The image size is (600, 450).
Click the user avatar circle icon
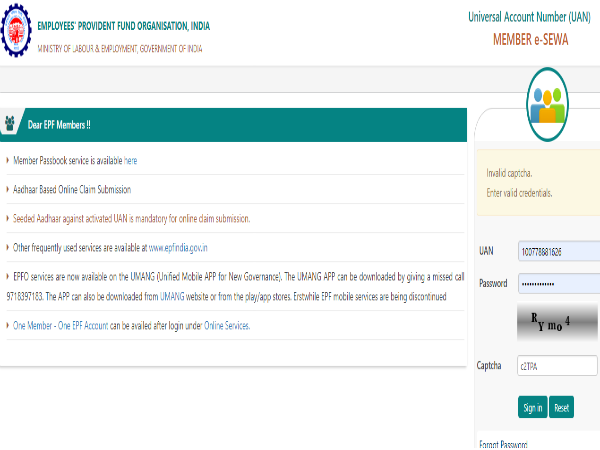pyautogui.click(x=547, y=97)
